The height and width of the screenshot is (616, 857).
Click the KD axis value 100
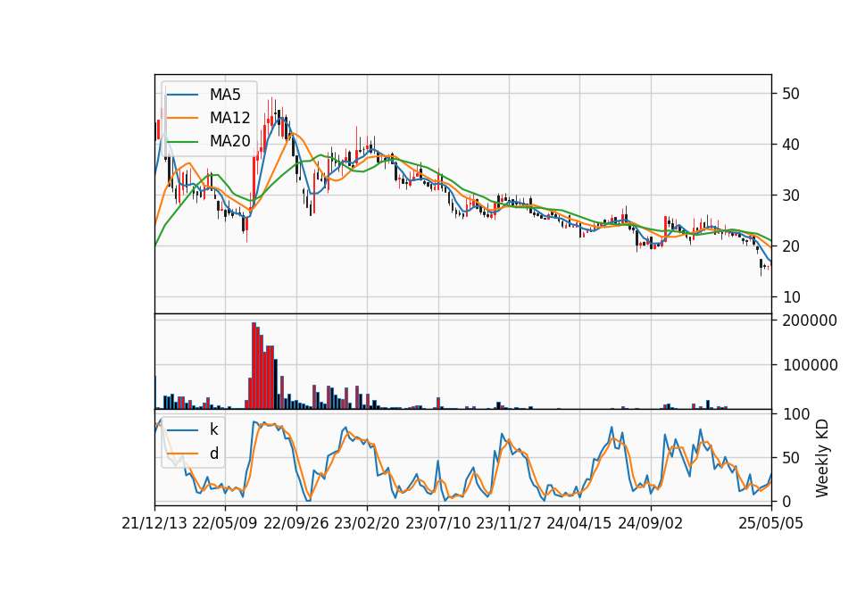[x=795, y=414]
